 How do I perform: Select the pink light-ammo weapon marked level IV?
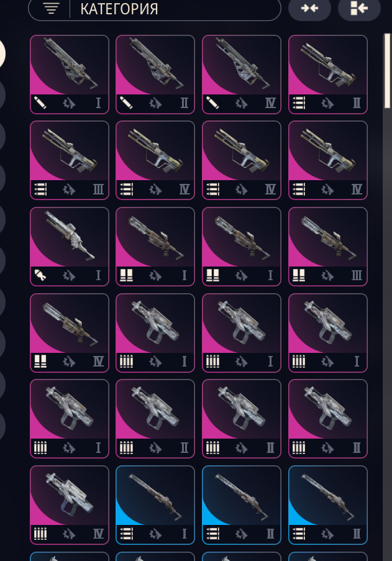(x=70, y=505)
